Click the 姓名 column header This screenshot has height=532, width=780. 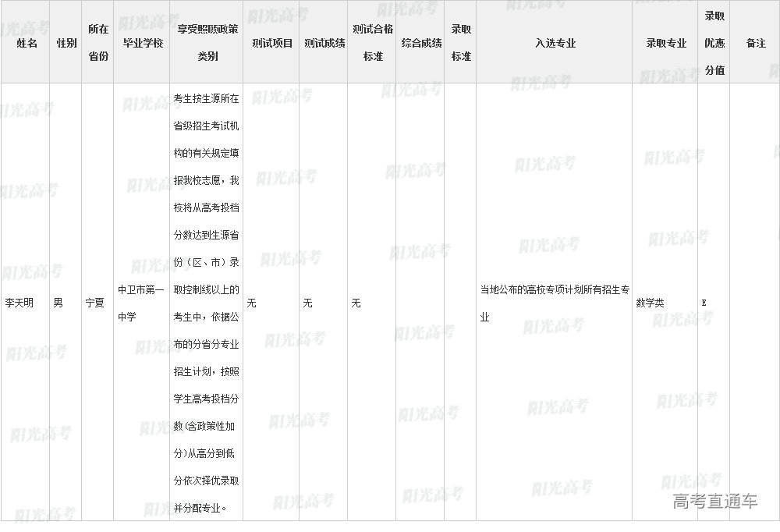pos(27,43)
